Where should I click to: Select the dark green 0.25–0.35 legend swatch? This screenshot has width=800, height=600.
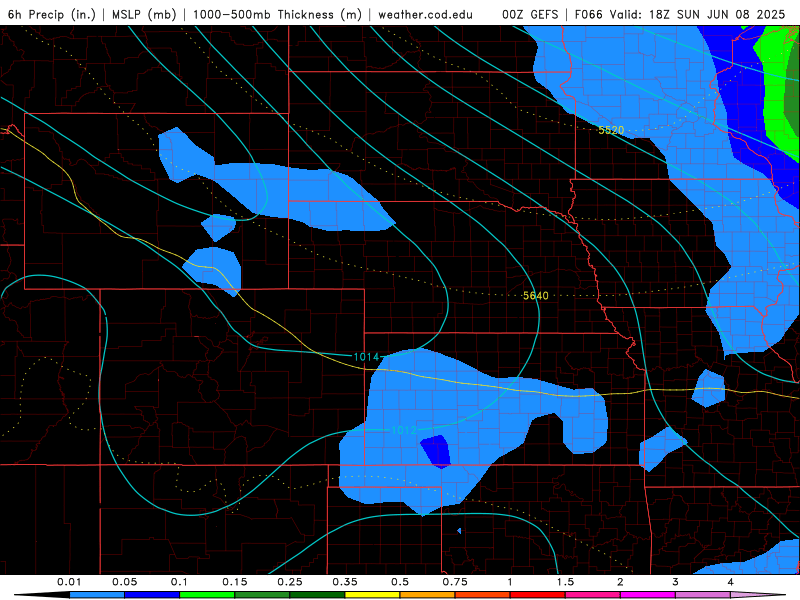(317, 595)
